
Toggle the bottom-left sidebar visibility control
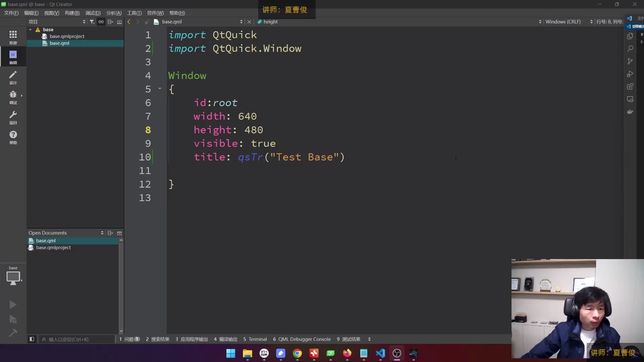(32, 339)
